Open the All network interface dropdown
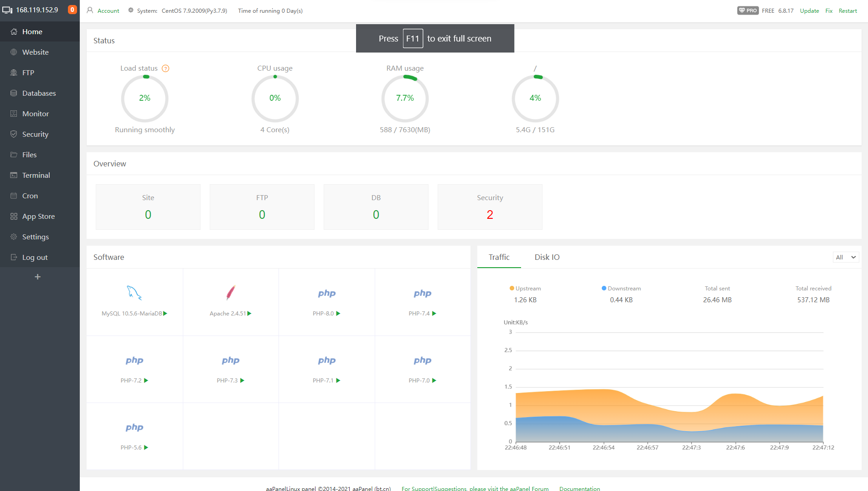868x491 pixels. pos(846,258)
